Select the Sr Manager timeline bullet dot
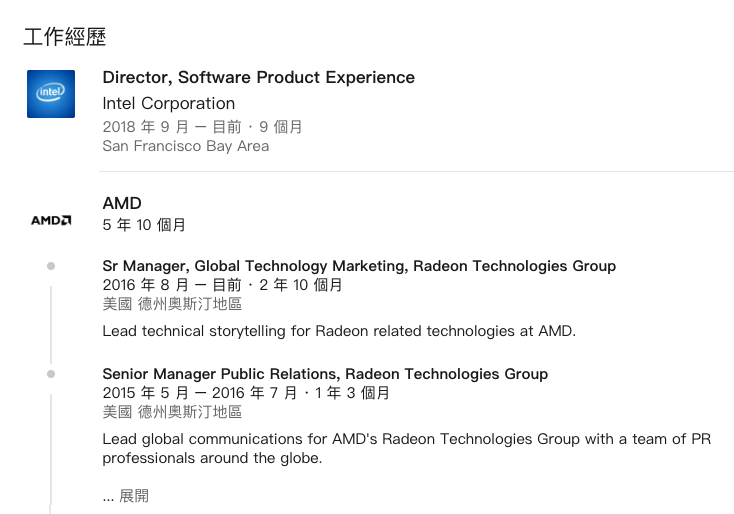 pyautogui.click(x=51, y=266)
